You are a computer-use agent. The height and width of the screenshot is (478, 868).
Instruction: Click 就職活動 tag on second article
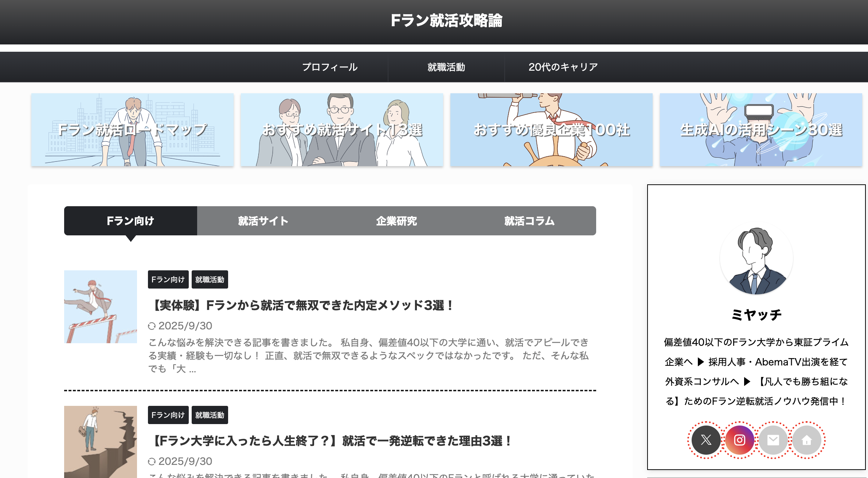click(x=210, y=415)
